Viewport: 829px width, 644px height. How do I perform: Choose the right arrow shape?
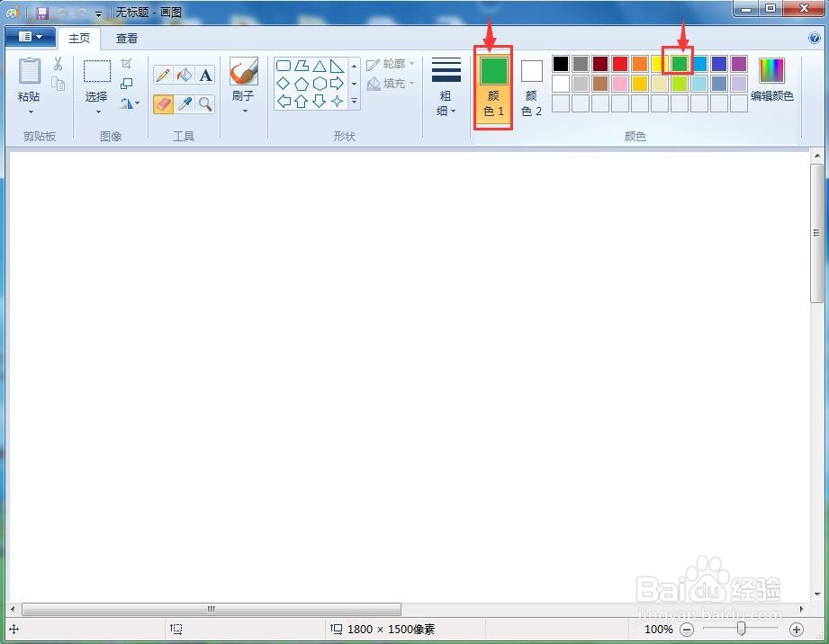[337, 84]
